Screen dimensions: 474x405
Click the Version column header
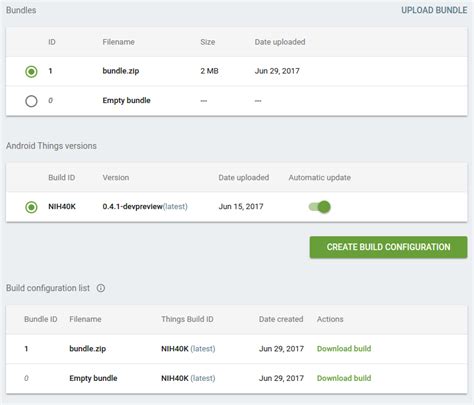[x=116, y=177]
